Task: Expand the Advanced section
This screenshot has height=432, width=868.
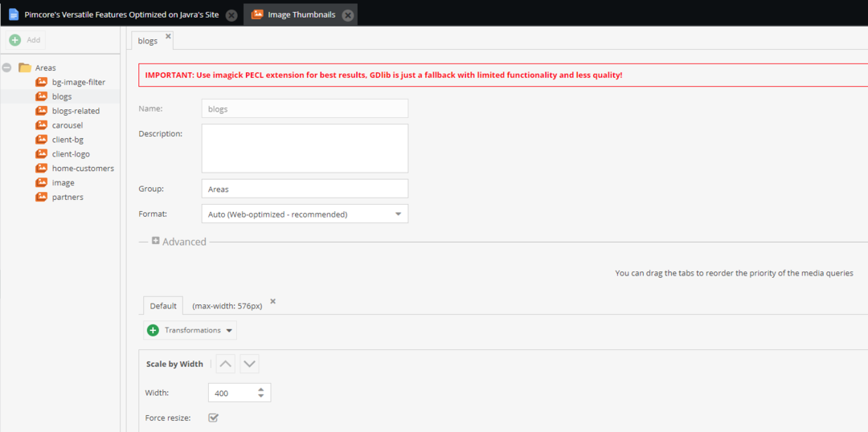Action: (156, 241)
